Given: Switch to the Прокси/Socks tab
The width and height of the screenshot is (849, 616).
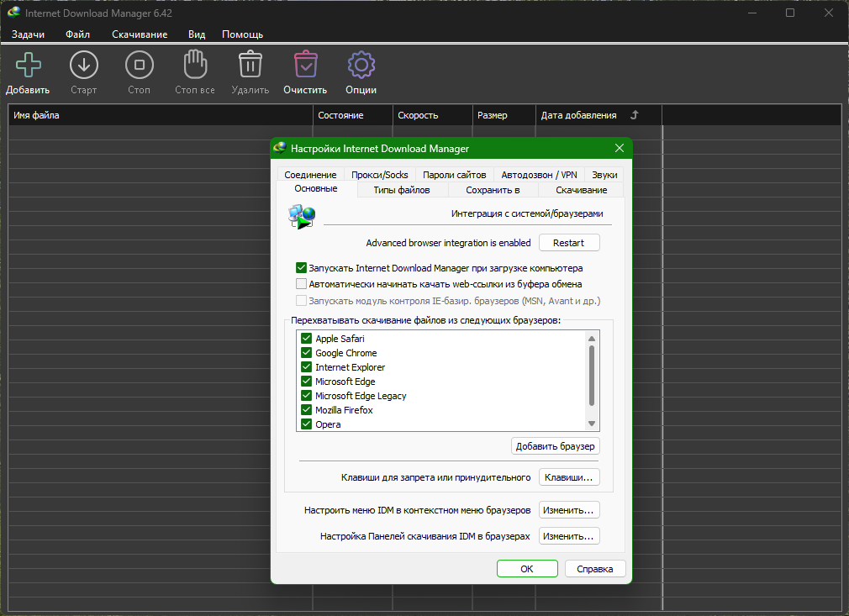Looking at the screenshot, I should coord(380,175).
